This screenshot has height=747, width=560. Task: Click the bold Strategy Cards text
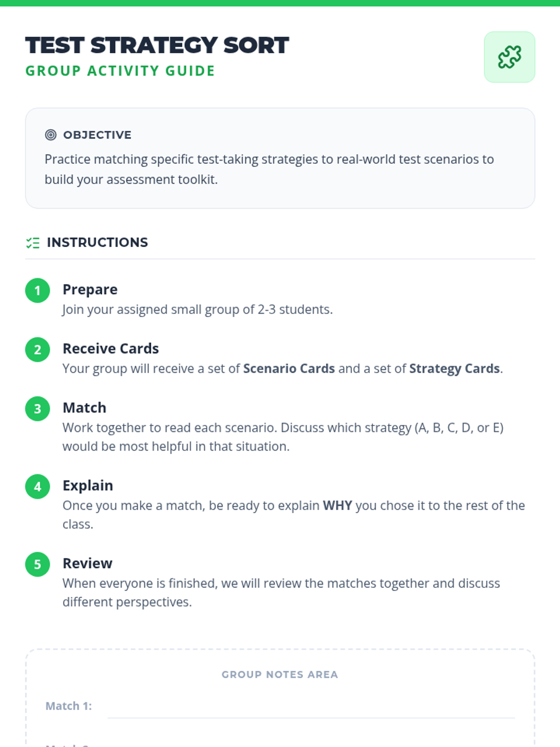point(455,368)
